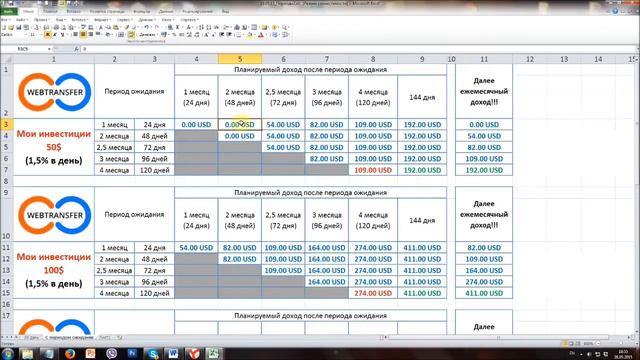Viewport: 640px width, 360px height.
Task: Click the magnifier zoom icon in toolbar
Action: (284, 27)
